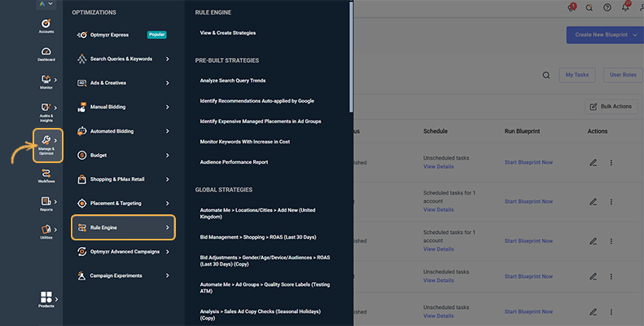This screenshot has width=644, height=326.
Task: Select Monitor Keywords With Increase in Cost
Action: [245, 142]
